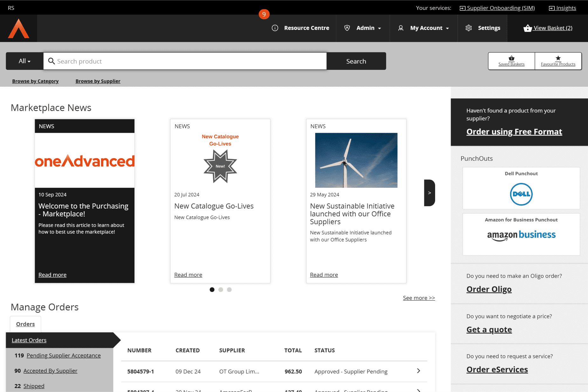Open the Resource Centre info icon

pos(275,28)
